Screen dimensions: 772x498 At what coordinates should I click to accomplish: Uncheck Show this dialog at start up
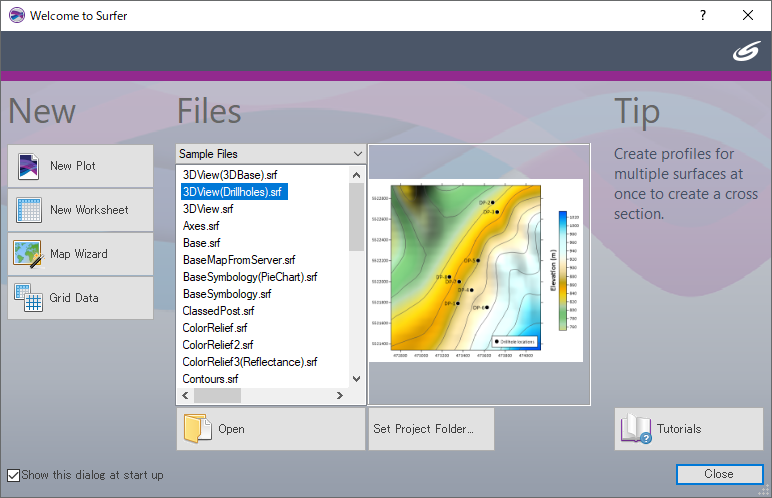(14, 475)
